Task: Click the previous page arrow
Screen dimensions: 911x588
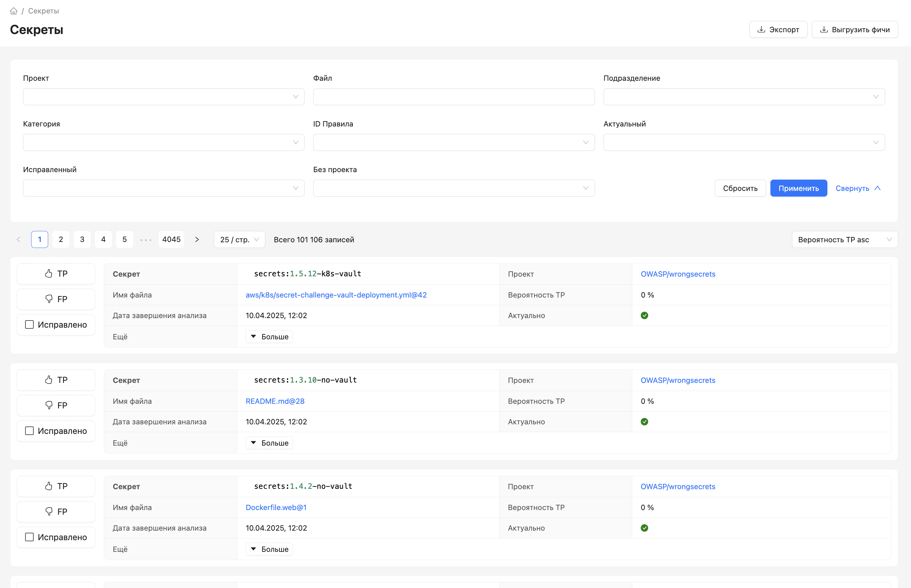Action: tap(18, 239)
